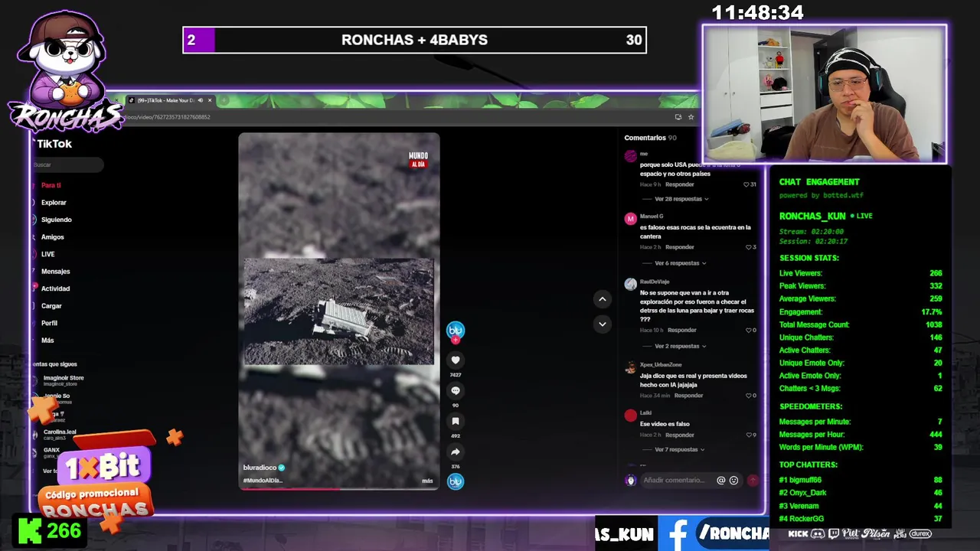Expand 'Ver 2 respuestas' replies
The height and width of the screenshot is (551, 980).
680,346
